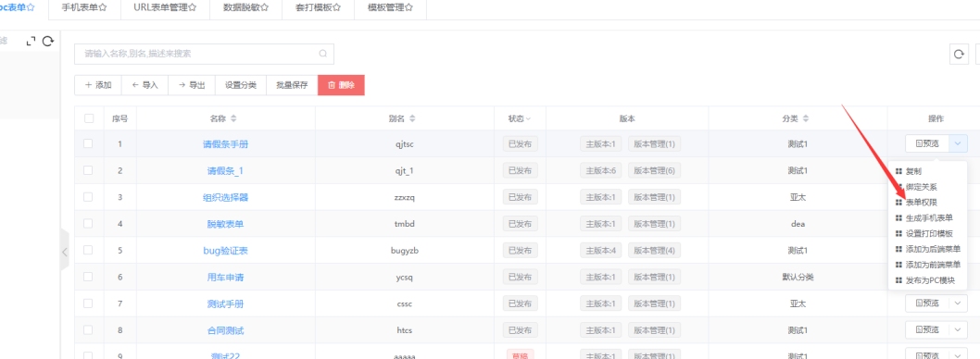The height and width of the screenshot is (359, 980).
Task: Open the 模板管理 tab
Action: [x=391, y=8]
